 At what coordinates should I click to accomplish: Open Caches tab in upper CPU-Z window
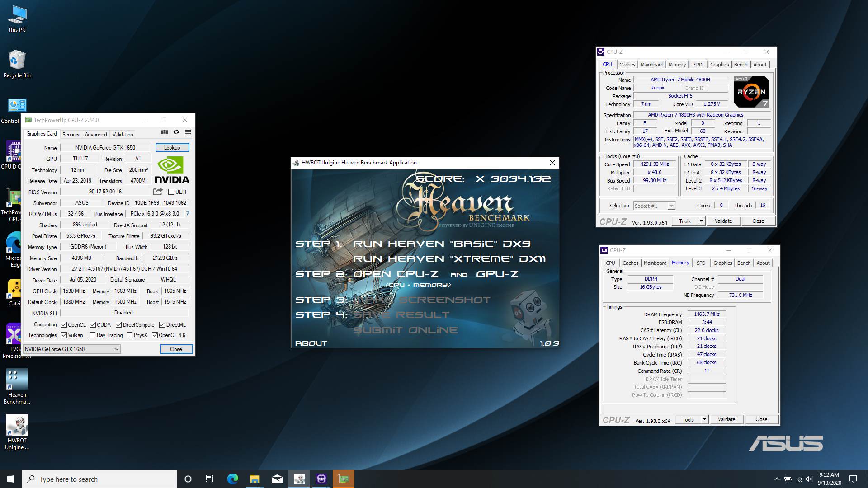(627, 65)
